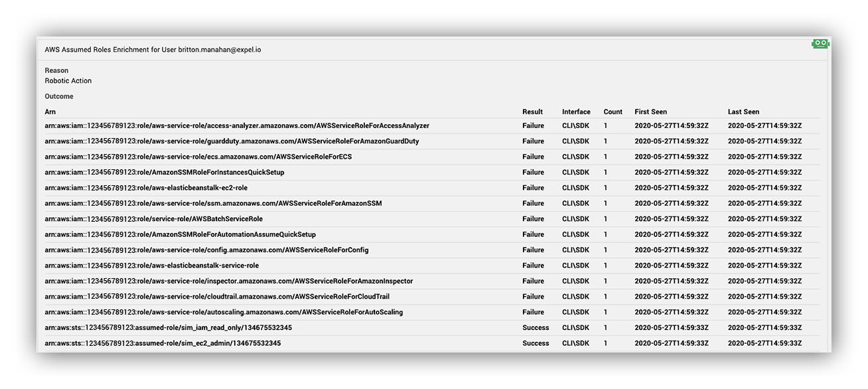Select the AWSServiceRoleForAccessAnalyzer ARN row
Viewport: 868px width, 389px height.
pos(432,126)
